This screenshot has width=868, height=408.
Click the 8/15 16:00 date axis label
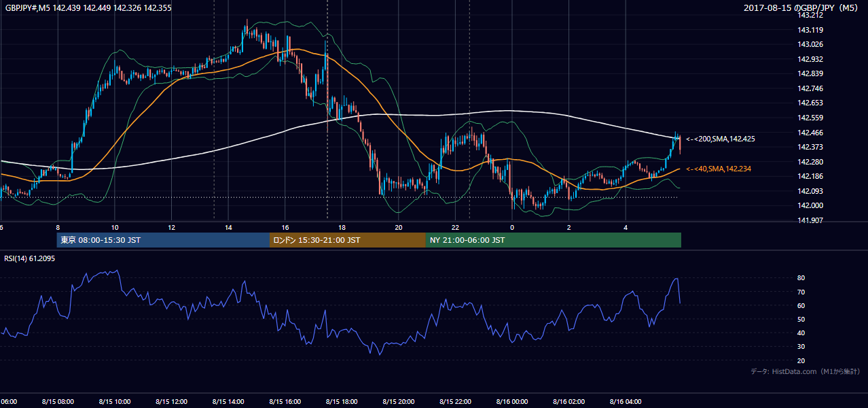(x=285, y=402)
